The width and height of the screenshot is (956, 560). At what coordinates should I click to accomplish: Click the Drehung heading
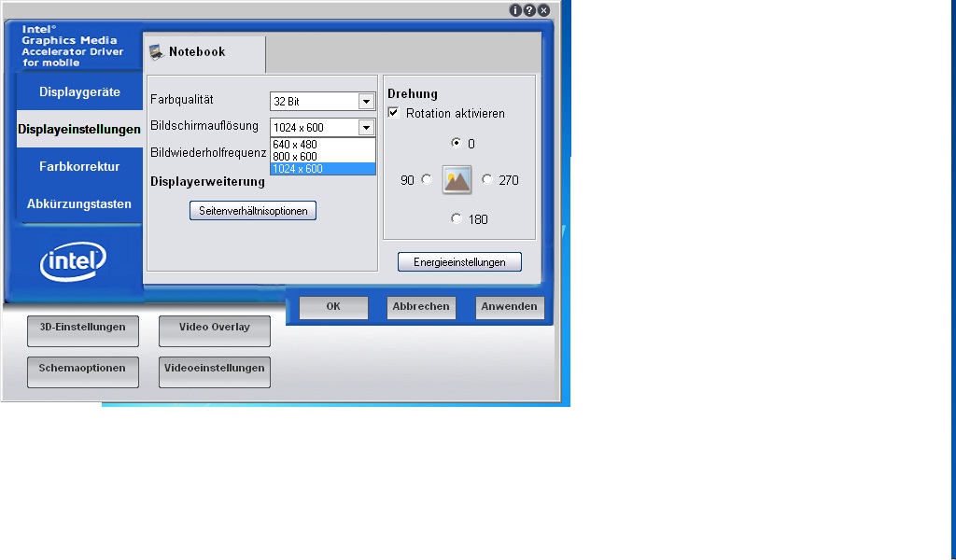[413, 94]
